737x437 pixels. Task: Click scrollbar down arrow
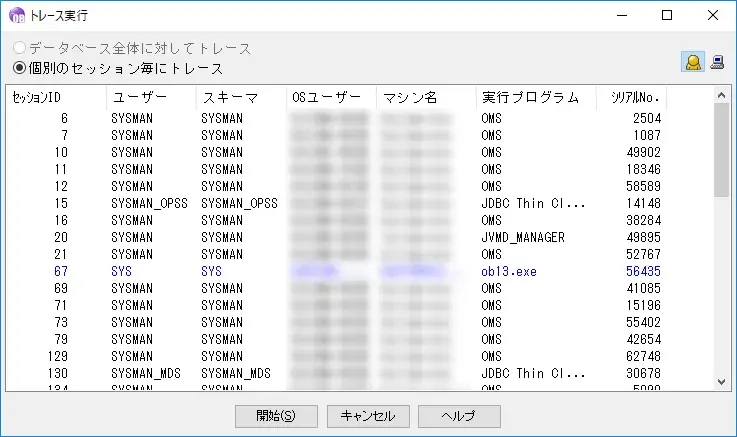721,381
